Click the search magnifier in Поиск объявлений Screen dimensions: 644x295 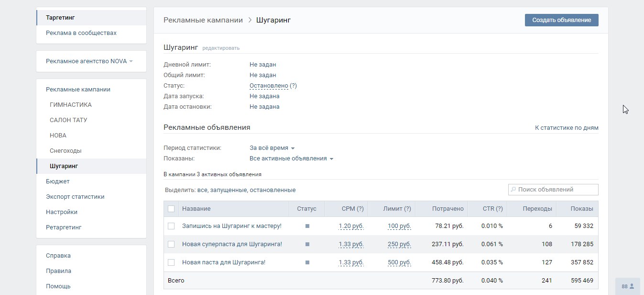tap(513, 190)
